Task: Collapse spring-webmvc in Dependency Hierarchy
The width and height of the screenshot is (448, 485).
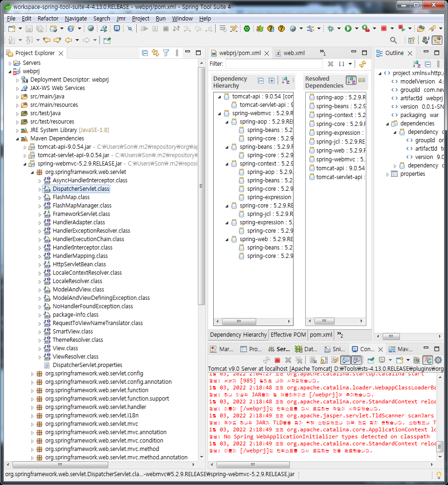Action: pos(219,113)
